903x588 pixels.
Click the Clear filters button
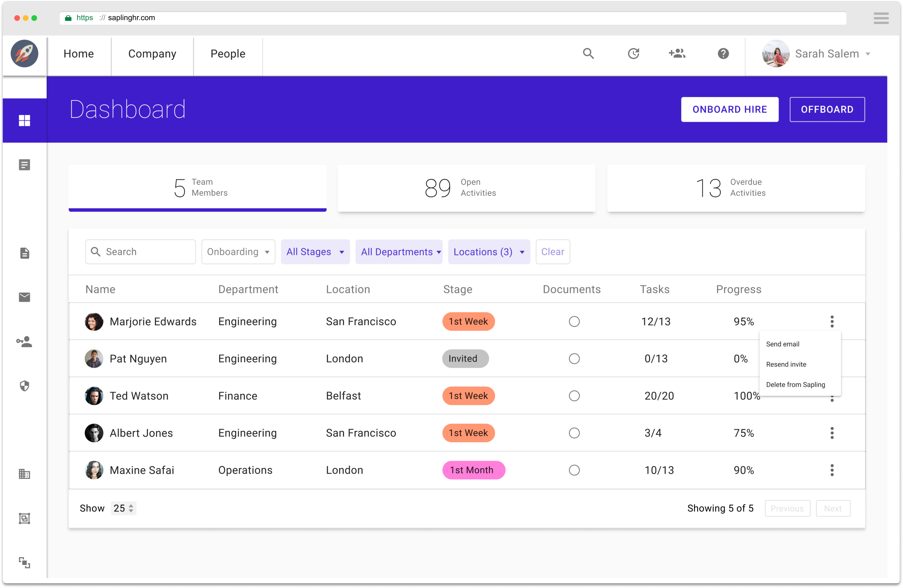tap(552, 252)
